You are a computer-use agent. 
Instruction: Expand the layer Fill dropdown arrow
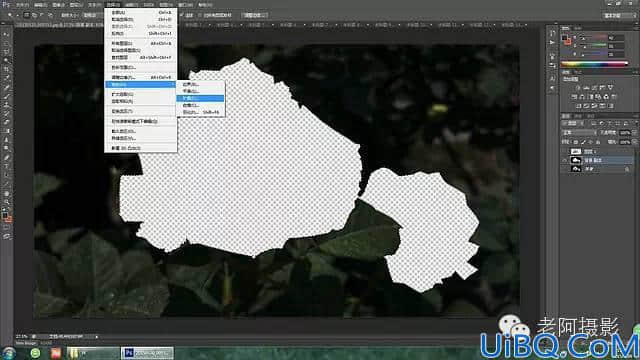(x=634, y=142)
